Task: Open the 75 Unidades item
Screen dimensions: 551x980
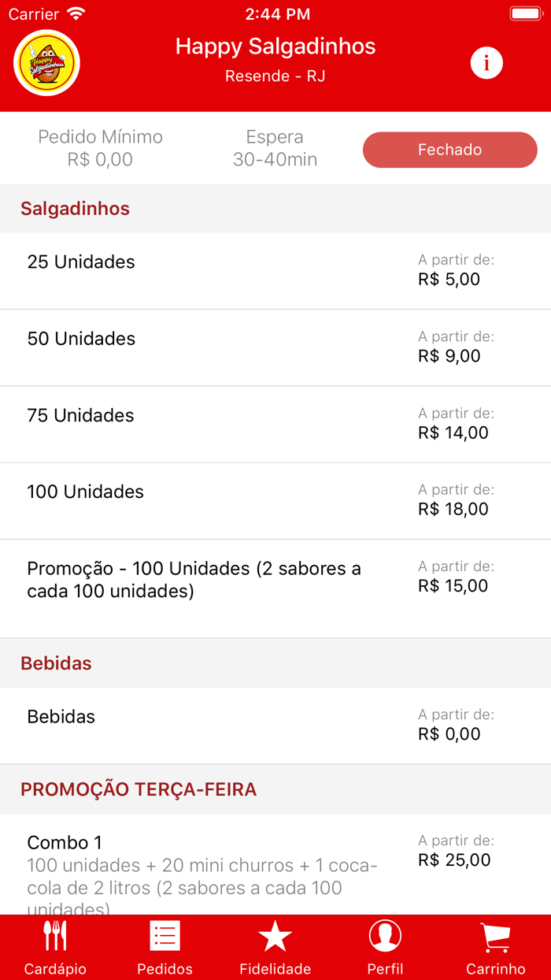Action: (275, 424)
